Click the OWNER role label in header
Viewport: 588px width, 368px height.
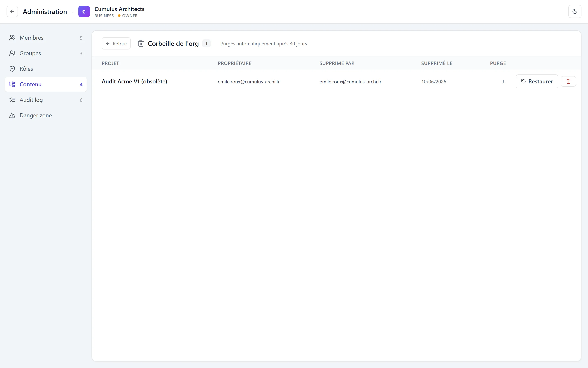(x=130, y=16)
